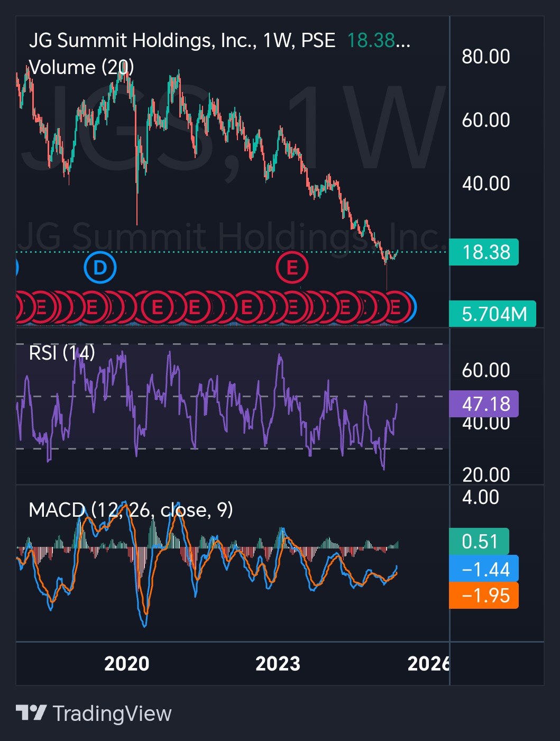
Task: Click 40.00 on the main price scale
Action: click(486, 184)
